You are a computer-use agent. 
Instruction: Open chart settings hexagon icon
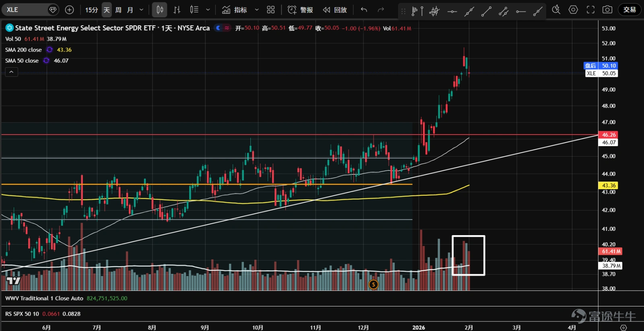point(573,10)
